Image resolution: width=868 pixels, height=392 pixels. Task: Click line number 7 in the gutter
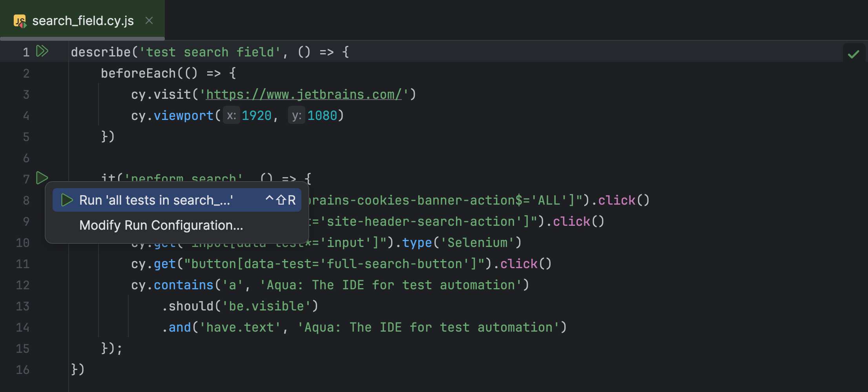click(x=26, y=178)
